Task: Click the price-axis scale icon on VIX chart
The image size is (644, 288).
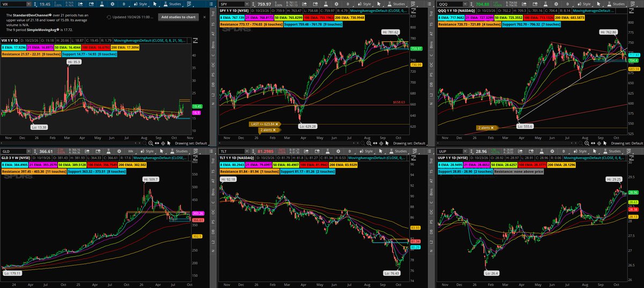Action: tap(195, 40)
